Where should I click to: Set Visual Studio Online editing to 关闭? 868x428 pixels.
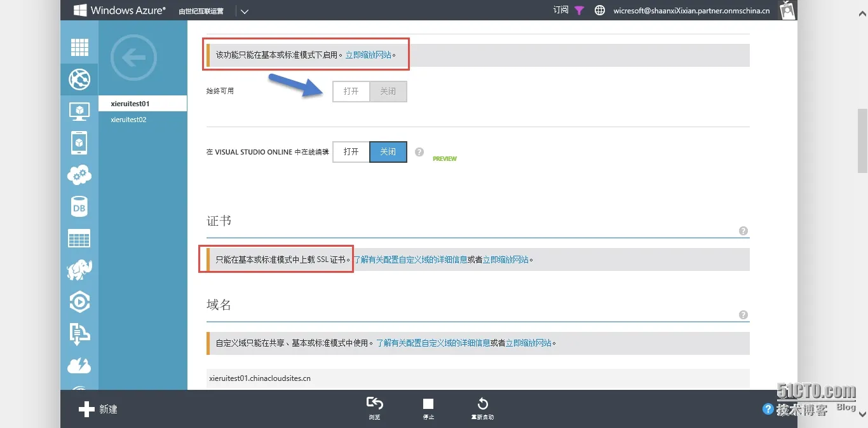point(388,152)
